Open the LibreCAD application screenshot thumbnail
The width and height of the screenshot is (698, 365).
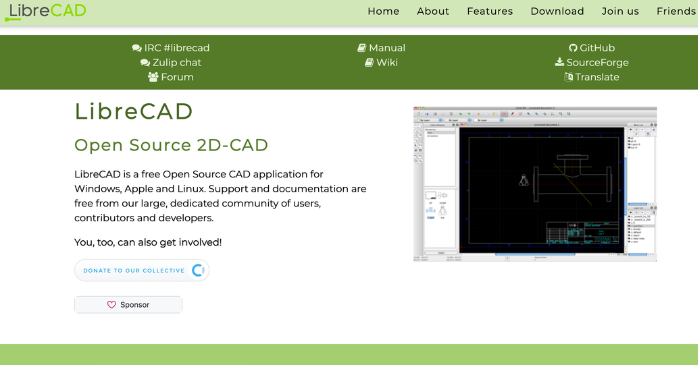(535, 184)
